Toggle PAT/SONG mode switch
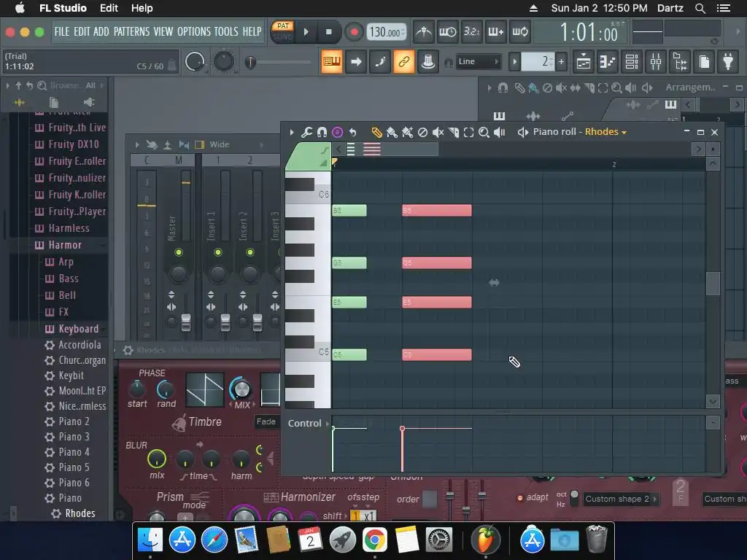Viewport: 747px width, 560px height. (x=283, y=31)
